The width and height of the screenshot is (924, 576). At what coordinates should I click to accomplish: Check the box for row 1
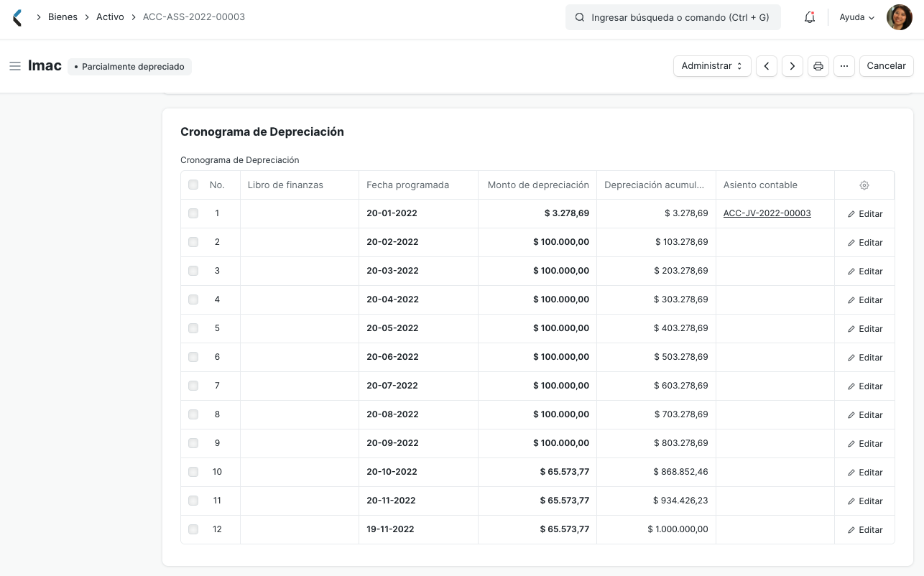(193, 213)
